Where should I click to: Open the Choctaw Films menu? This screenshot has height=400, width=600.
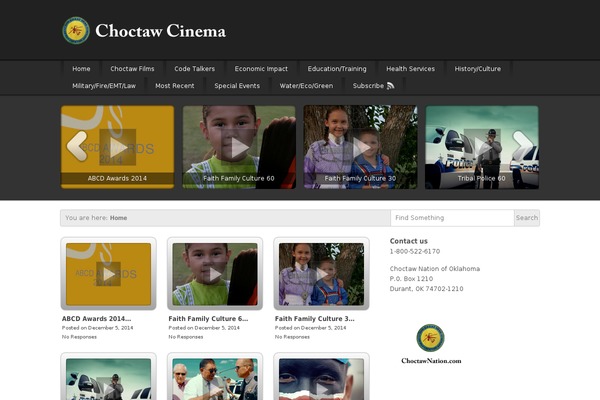132,69
